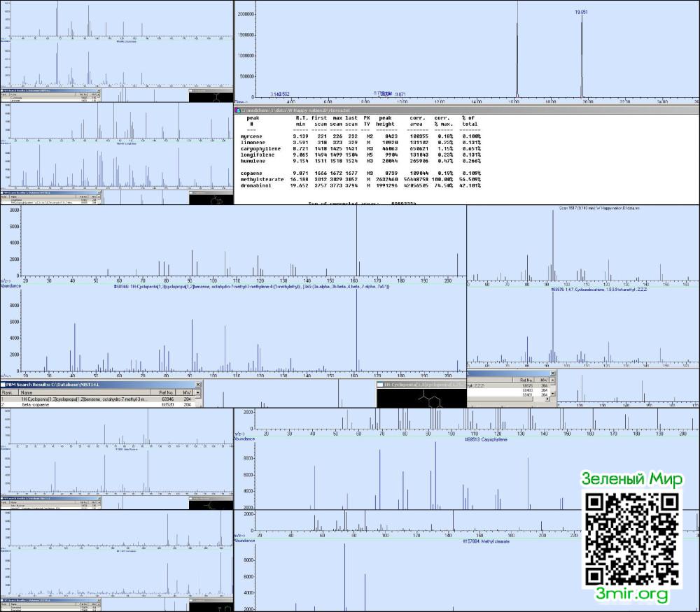Screen dimensions: 700x612
Task: Sort PBM results by the Ref No column
Action: click(166, 392)
